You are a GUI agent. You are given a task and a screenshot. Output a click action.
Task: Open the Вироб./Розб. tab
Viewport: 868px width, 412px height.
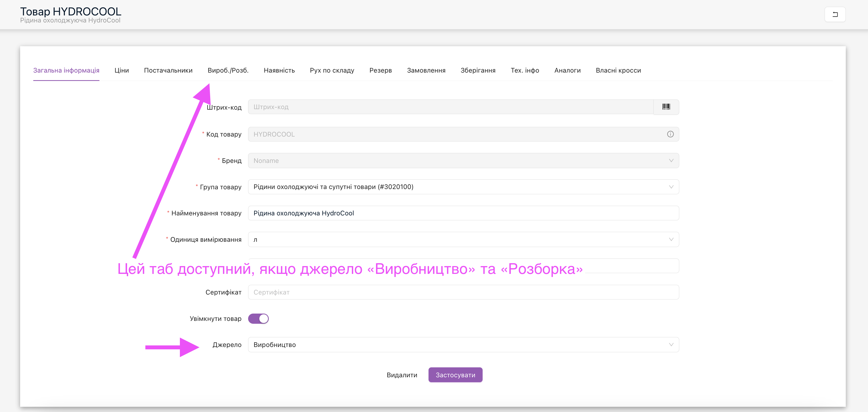pyautogui.click(x=228, y=70)
